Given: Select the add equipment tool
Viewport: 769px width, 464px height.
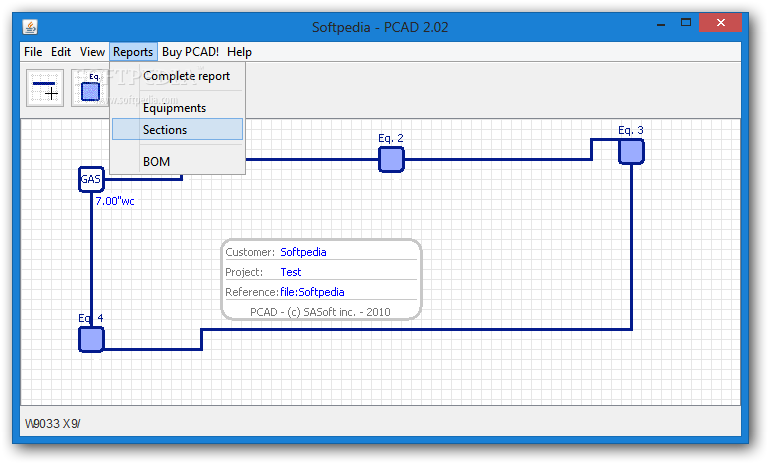Looking at the screenshot, I should tap(90, 88).
